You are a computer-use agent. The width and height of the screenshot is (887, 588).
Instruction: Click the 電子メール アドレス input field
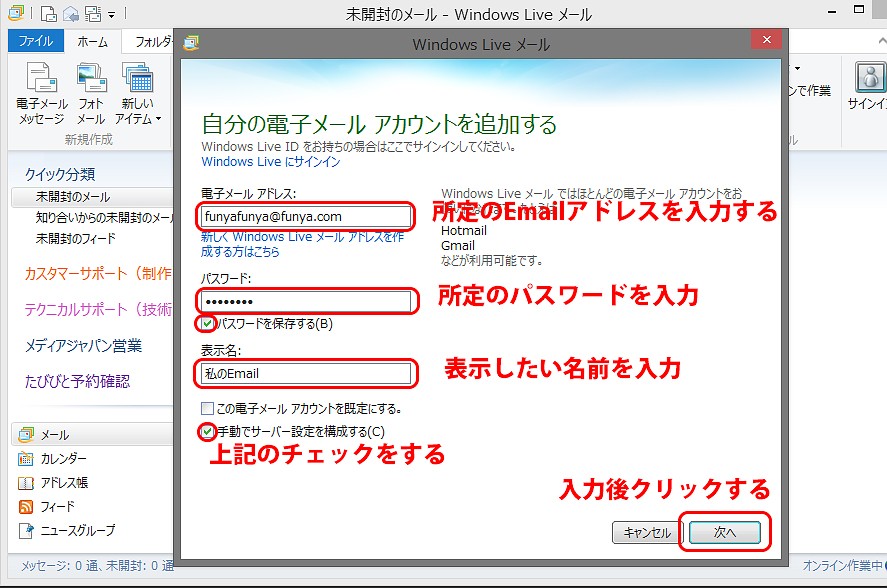click(x=305, y=217)
